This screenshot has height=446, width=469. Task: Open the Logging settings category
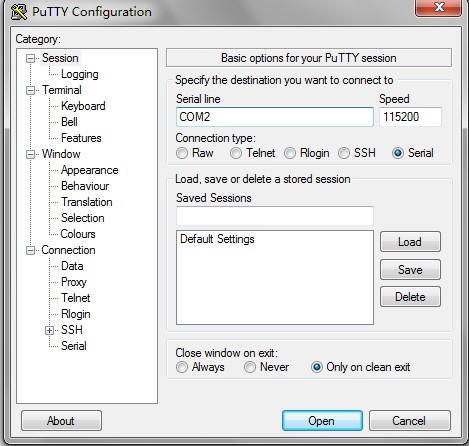[80, 74]
